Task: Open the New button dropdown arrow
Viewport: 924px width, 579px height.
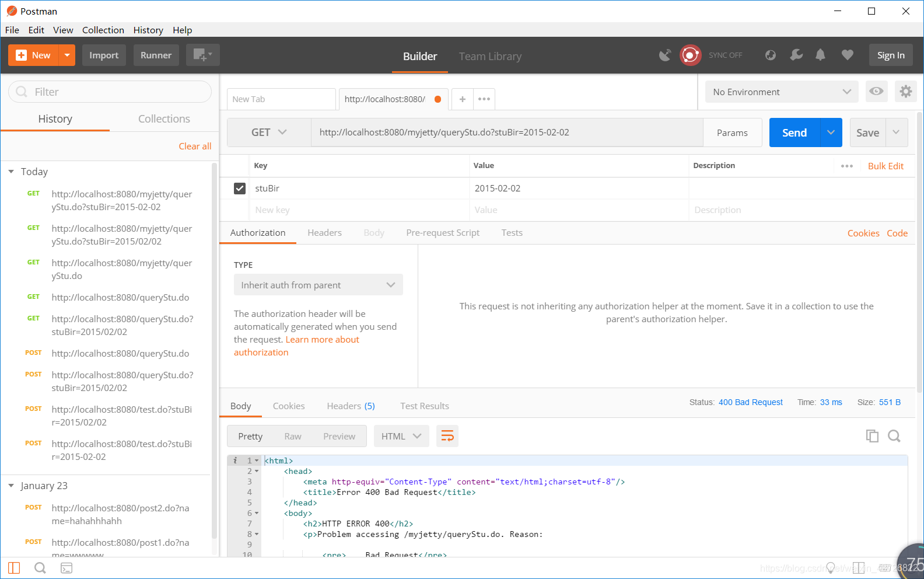Action: click(67, 55)
